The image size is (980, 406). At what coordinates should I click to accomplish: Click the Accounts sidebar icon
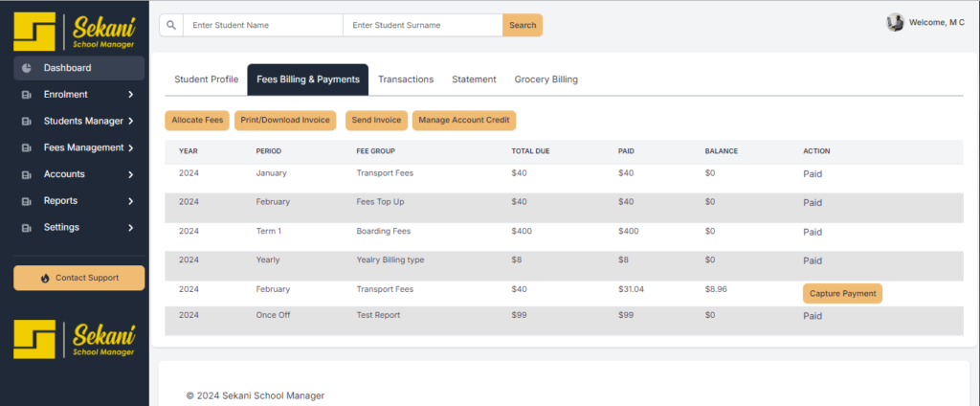26,174
